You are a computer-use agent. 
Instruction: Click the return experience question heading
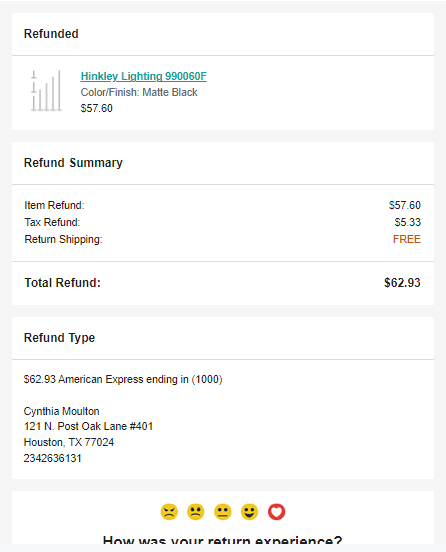click(x=222, y=540)
